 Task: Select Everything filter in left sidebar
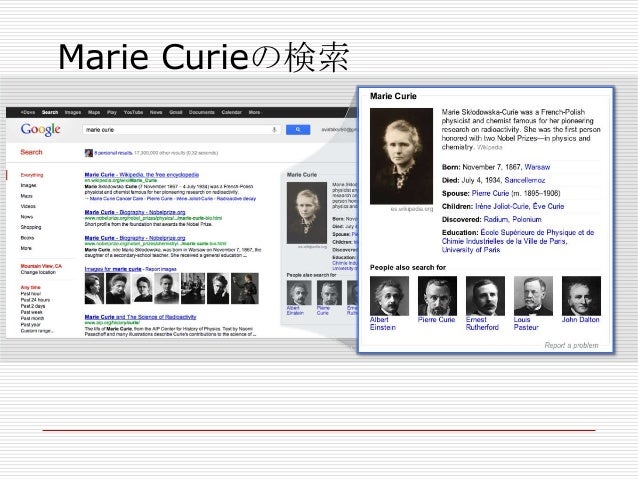[x=32, y=175]
